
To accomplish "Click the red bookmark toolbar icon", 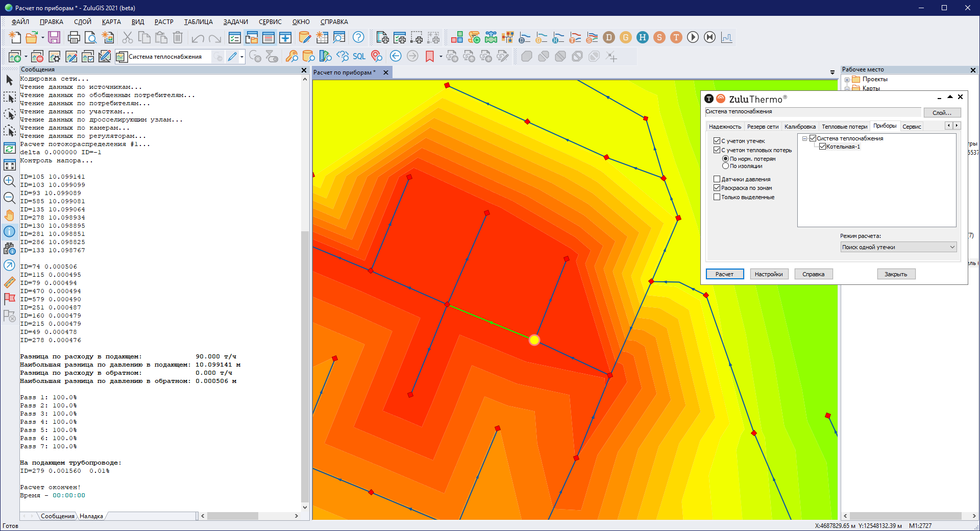I will click(430, 57).
